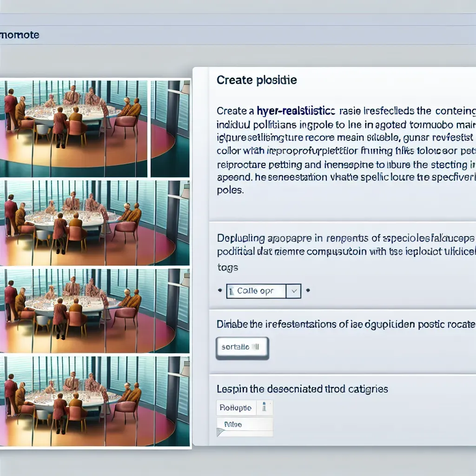The image size is (476, 476).
Task: Click the "Lespin the desecniated tirod catigries" label
Action: pos(302,389)
